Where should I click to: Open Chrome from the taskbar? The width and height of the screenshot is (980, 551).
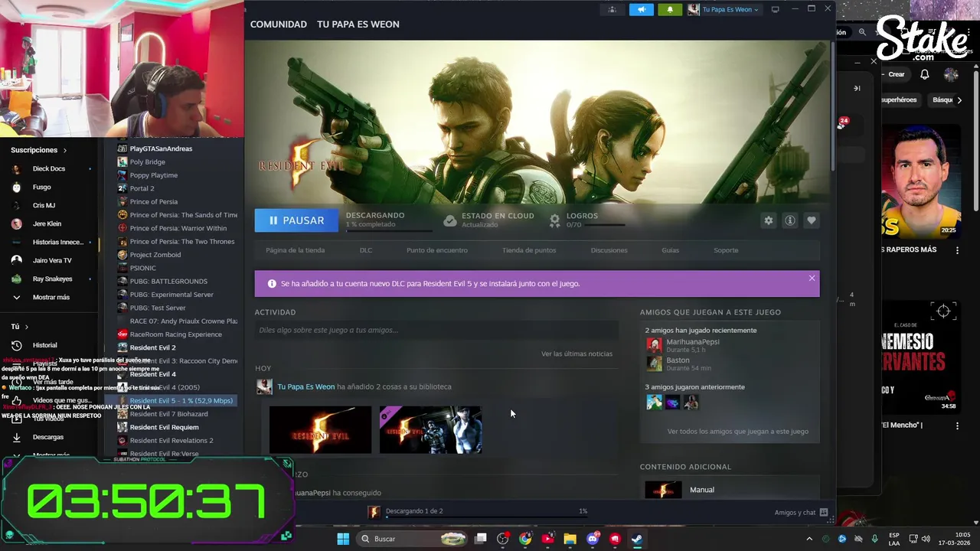(525, 539)
